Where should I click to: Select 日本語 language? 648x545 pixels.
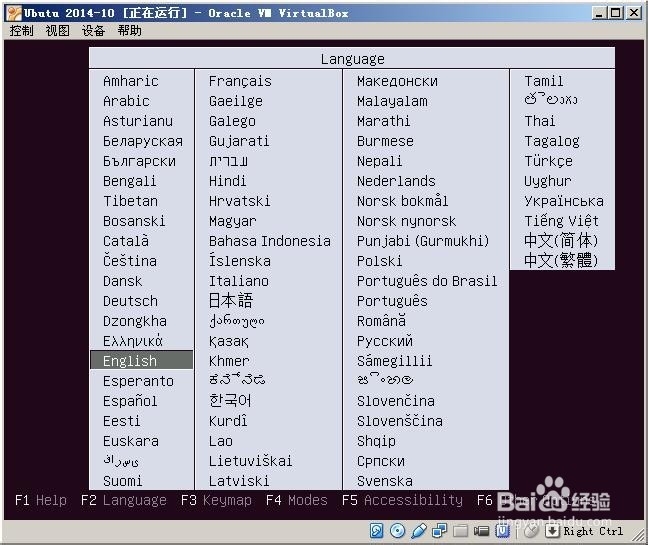(231, 301)
